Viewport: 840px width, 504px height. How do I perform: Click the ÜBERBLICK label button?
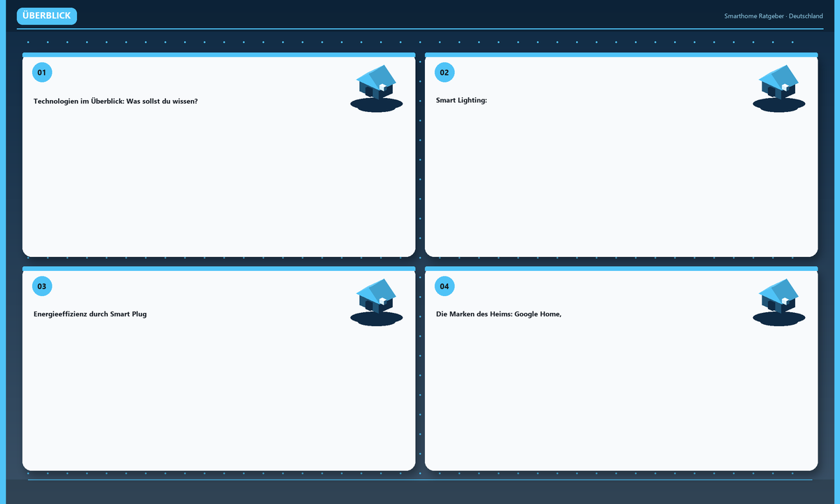47,16
